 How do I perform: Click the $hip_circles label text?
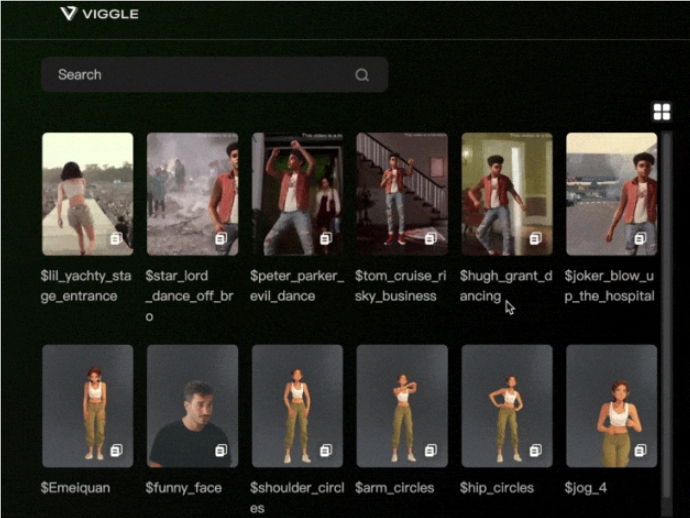click(497, 488)
